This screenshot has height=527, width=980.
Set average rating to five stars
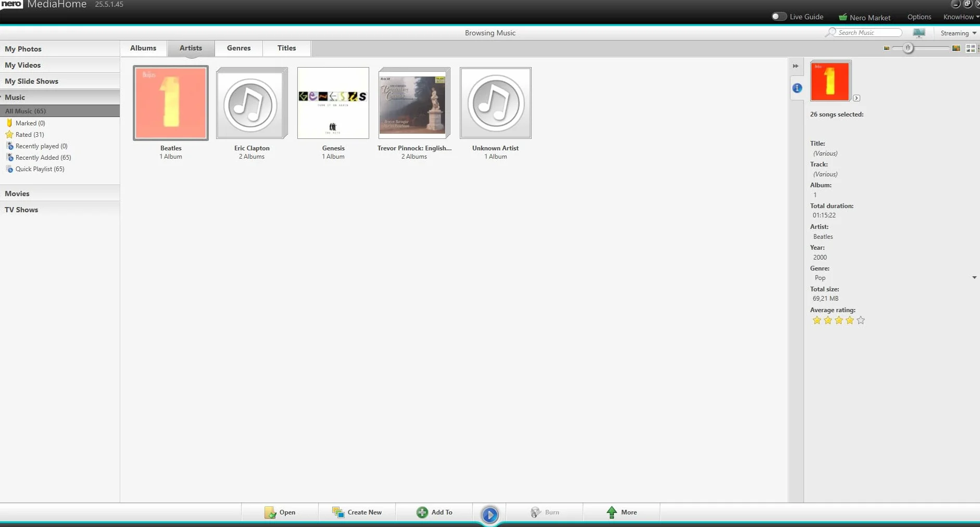click(x=860, y=320)
